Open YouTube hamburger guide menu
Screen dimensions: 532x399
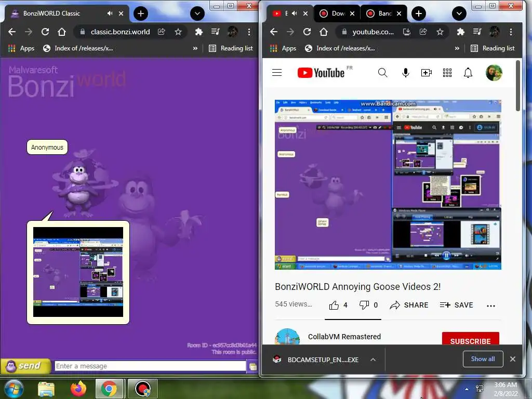(277, 73)
